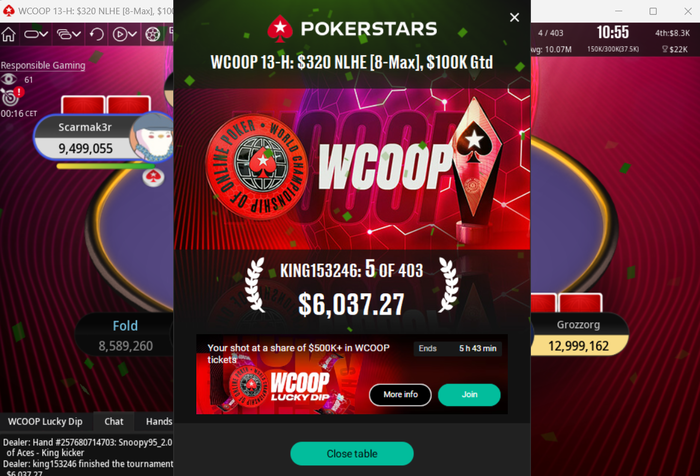Click More info on Lucky Dip banner
Image resolution: width=700 pixels, height=476 pixels.
[400, 395]
